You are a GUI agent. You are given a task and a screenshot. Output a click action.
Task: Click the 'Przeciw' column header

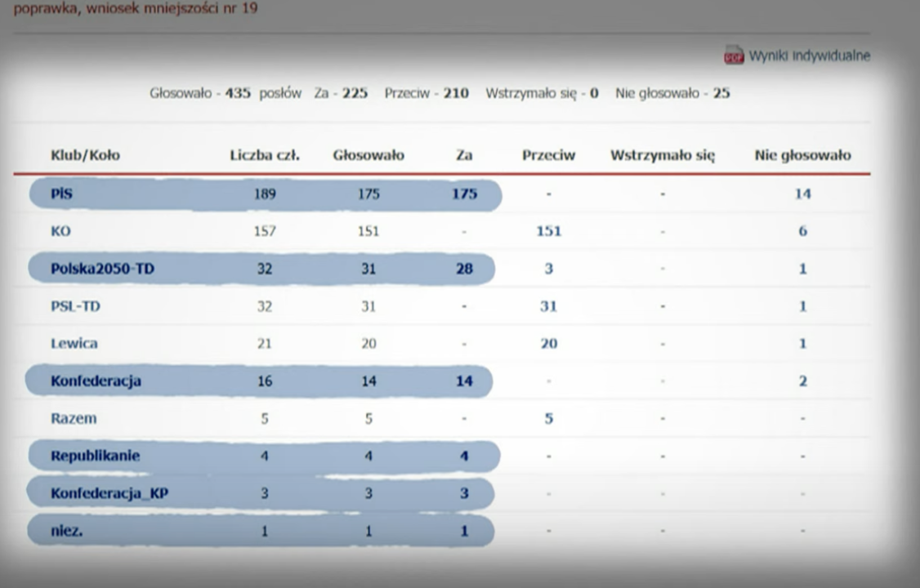(548, 155)
